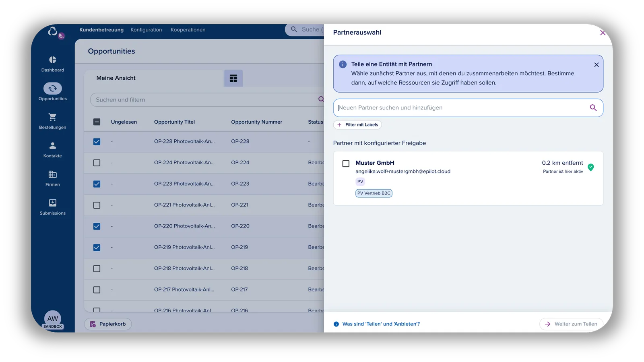Open the Papierkorb trash button
Image resolution: width=644 pixels, height=362 pixels.
click(x=108, y=324)
